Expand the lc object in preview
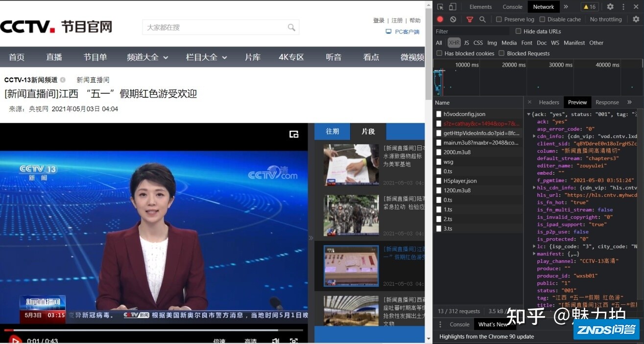Screen dimensions: 644x344 (x=534, y=246)
